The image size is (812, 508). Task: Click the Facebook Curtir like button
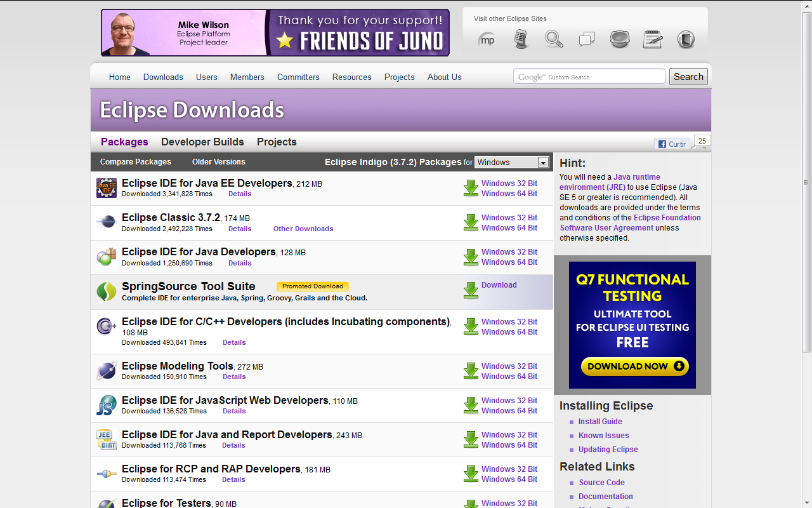point(672,144)
